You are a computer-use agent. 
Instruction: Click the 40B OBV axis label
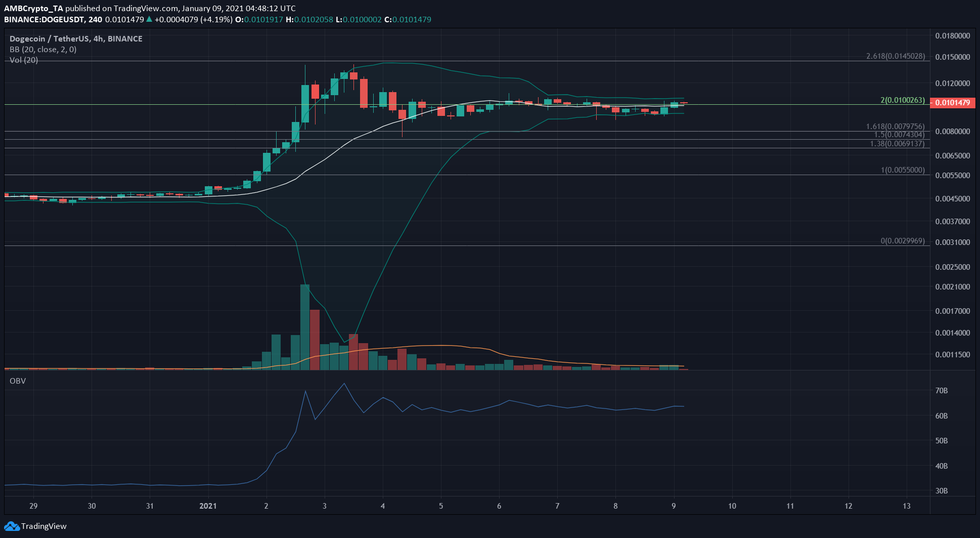coord(942,466)
